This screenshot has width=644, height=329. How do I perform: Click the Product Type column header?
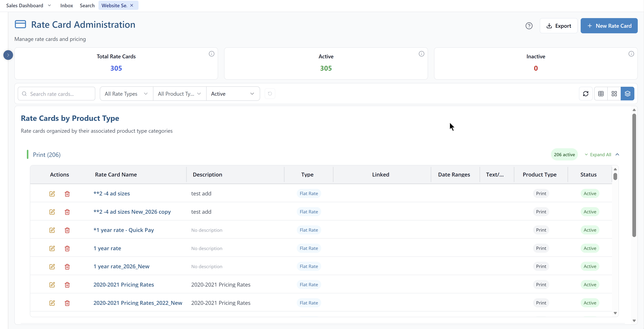click(x=539, y=175)
